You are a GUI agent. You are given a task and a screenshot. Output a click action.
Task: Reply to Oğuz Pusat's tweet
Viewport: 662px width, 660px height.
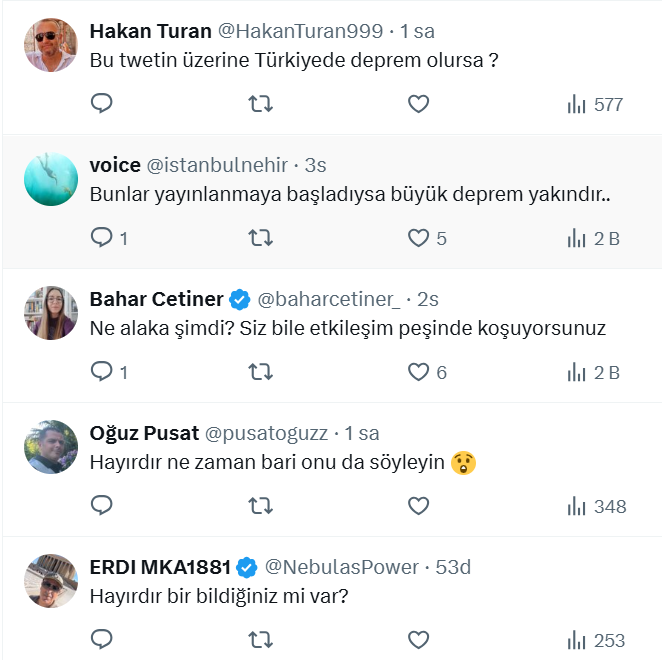102,506
